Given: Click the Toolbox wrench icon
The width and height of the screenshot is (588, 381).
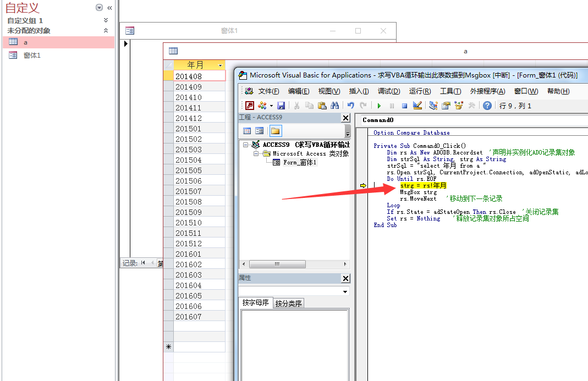Looking at the screenshot, I should (471, 106).
